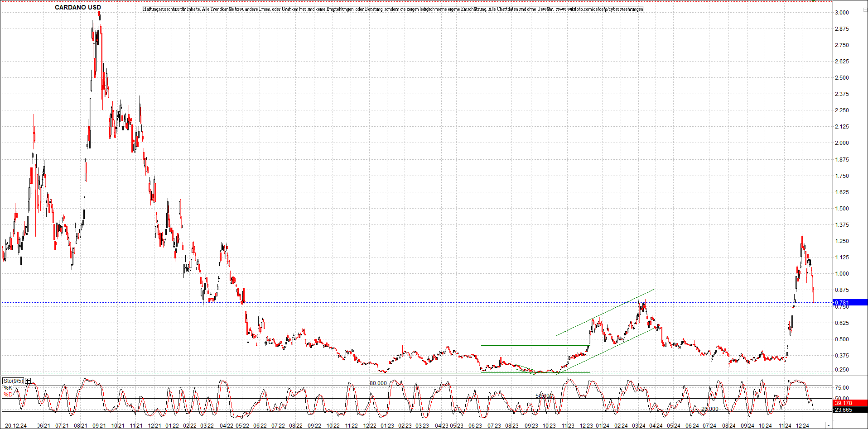The height and width of the screenshot is (429, 868).
Task: Click the '09 21' time axis label
Action: (x=99, y=426)
